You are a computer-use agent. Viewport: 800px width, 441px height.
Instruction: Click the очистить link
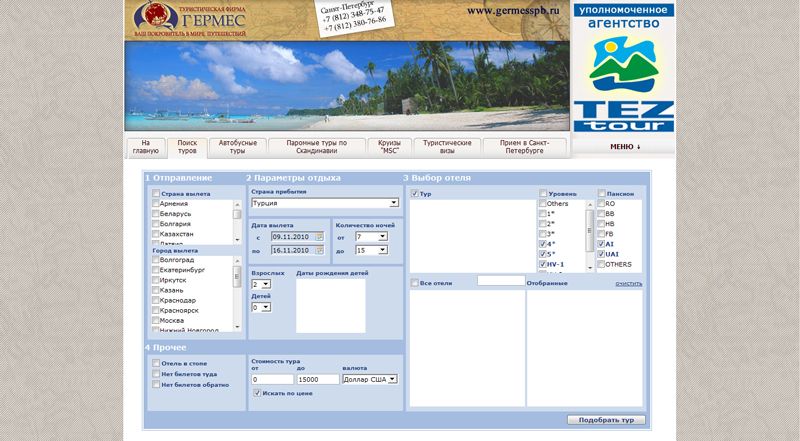[x=629, y=283]
